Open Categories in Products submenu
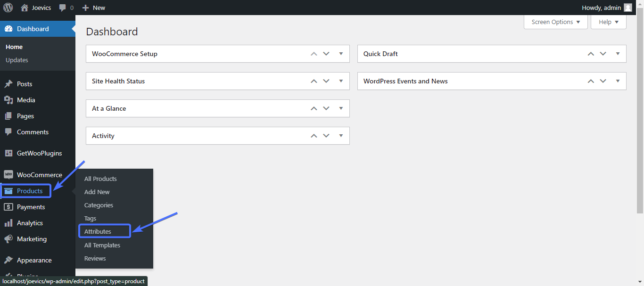This screenshot has width=644, height=286. pyautogui.click(x=99, y=205)
